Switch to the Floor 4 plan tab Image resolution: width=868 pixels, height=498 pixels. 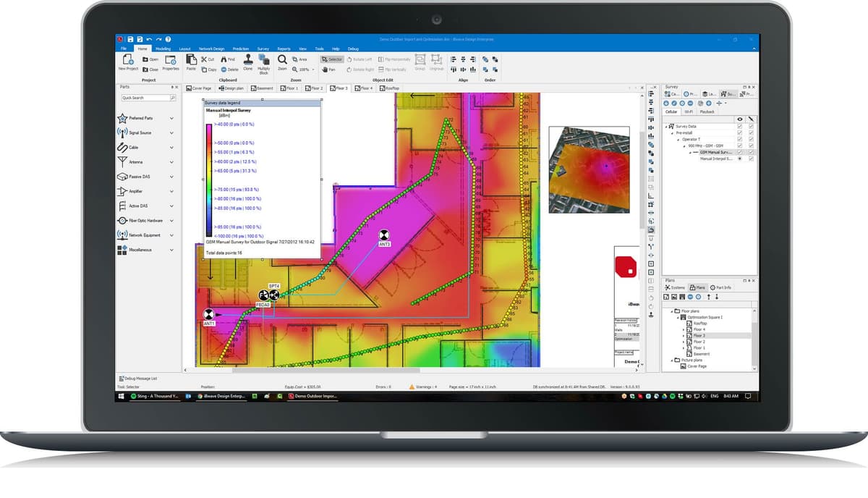pos(365,88)
